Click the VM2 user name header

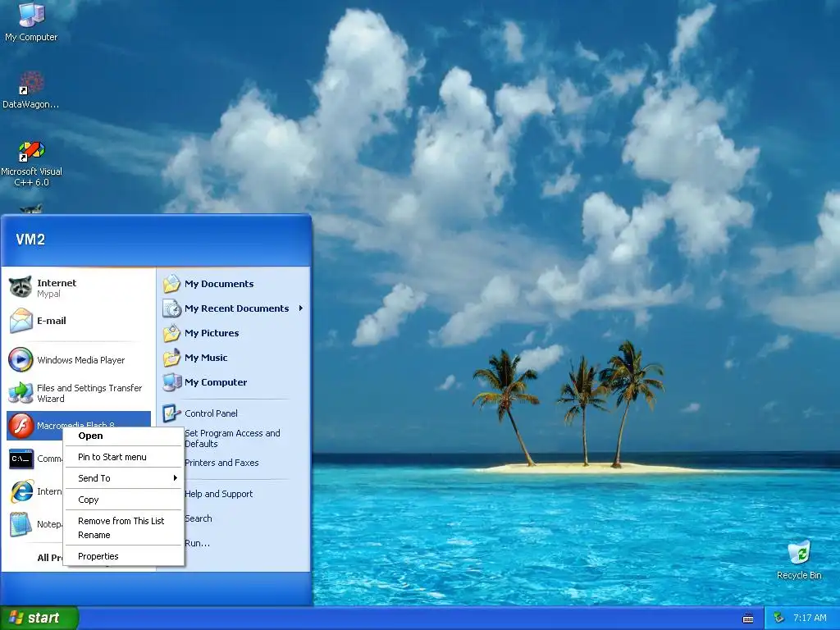pyautogui.click(x=30, y=239)
